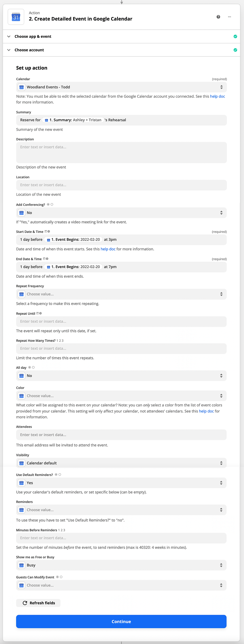Viewport: 244px width, 644px height.
Task: Click the help question mark icon
Action: [218, 17]
